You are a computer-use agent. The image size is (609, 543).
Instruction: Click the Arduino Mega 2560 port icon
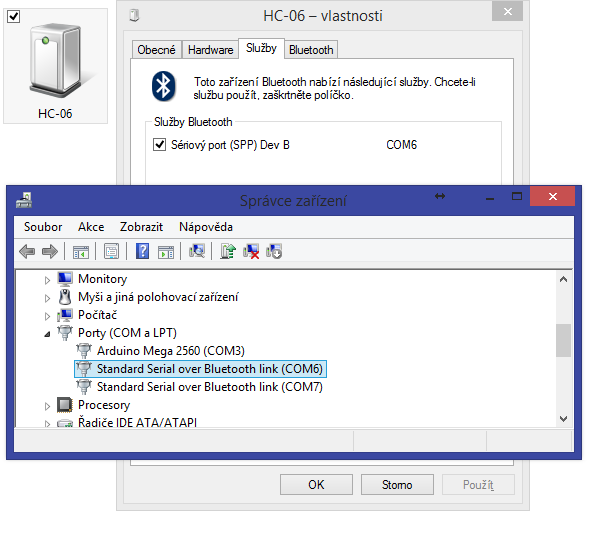[84, 351]
